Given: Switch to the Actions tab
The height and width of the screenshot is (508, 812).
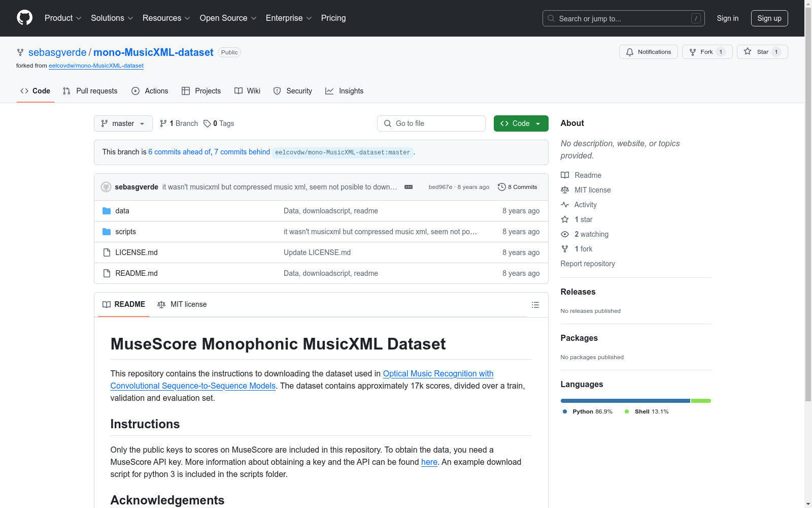Looking at the screenshot, I should (150, 91).
